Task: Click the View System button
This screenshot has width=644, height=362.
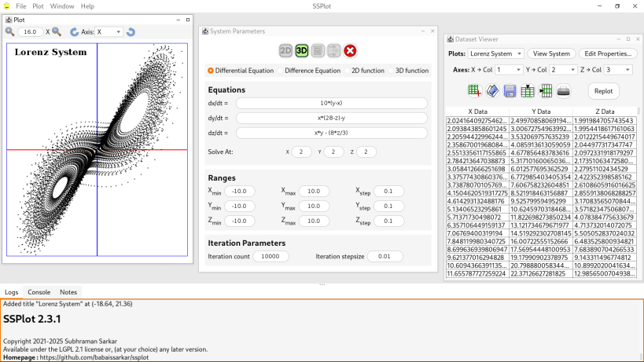Action: tap(551, 53)
